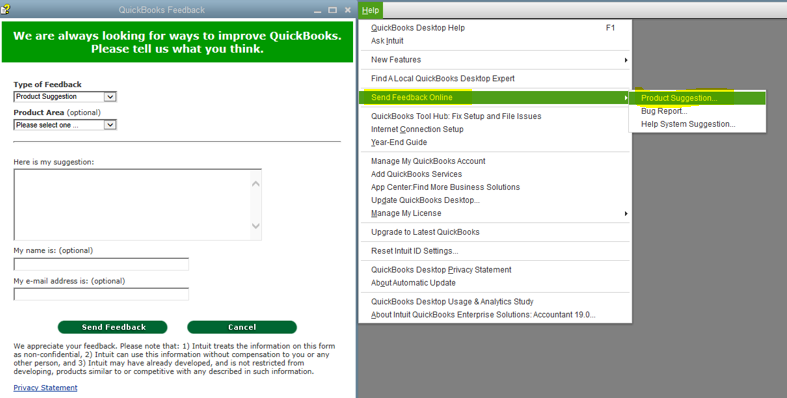Select QuickBooks Desktop Help menu item
Viewport: 787px width, 398px height.
click(x=495, y=28)
